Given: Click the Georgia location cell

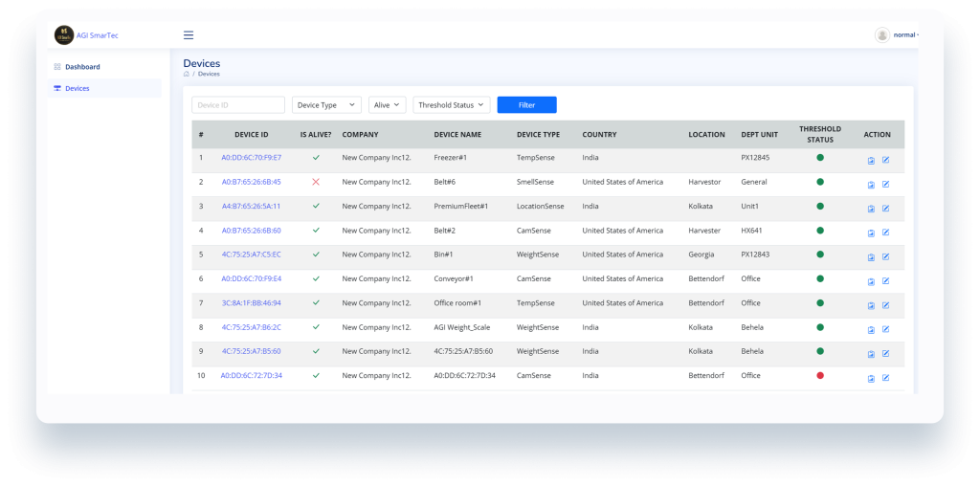Looking at the screenshot, I should click(x=702, y=255).
